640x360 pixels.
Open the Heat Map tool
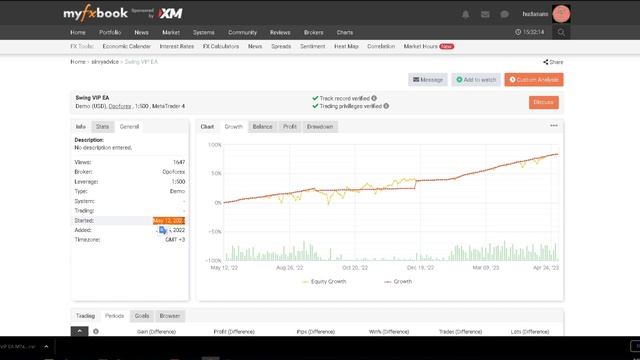pos(346,47)
